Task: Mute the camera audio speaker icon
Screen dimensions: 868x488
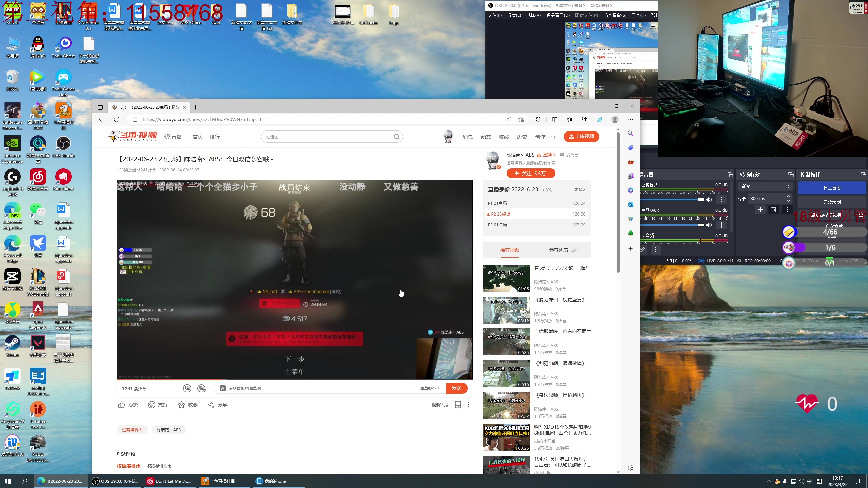Action: pos(709,200)
